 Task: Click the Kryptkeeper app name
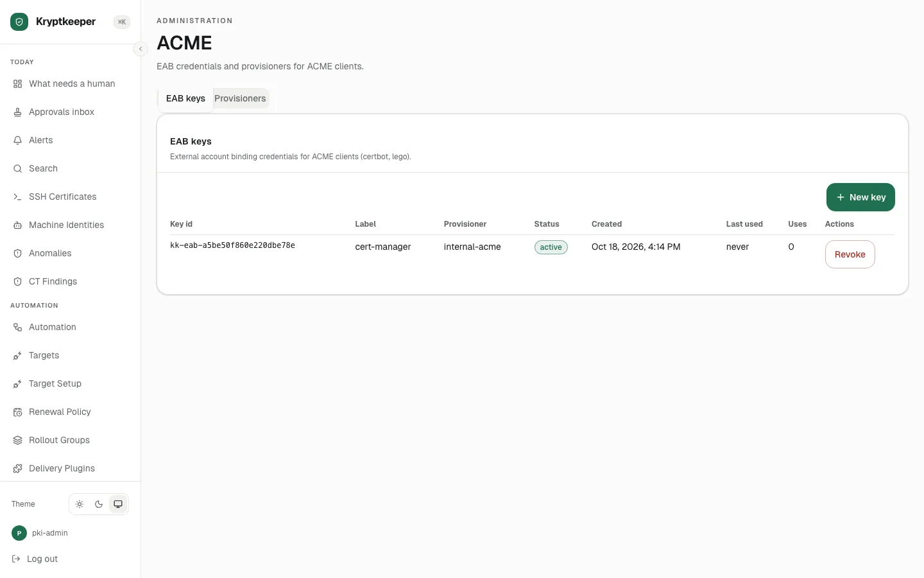point(65,22)
